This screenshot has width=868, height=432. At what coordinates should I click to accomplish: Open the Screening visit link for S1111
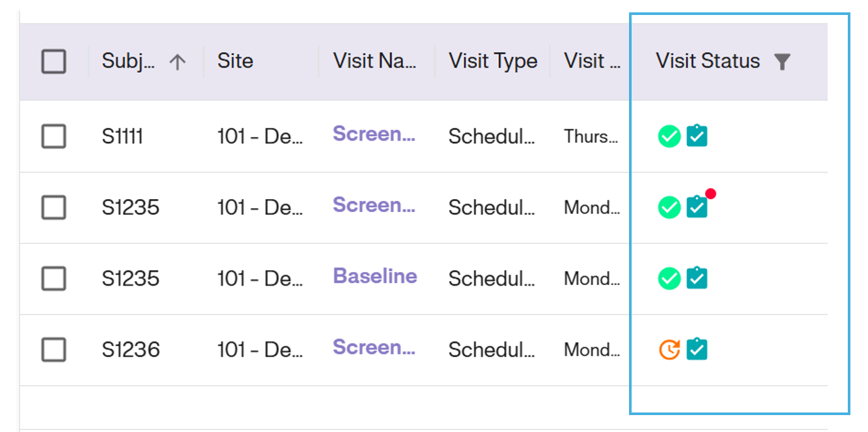(374, 134)
